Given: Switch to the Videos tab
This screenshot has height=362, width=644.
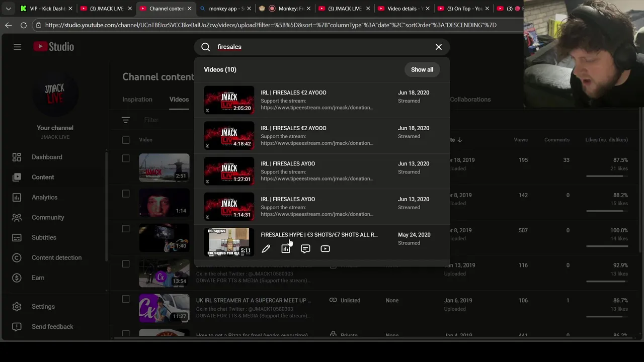Looking at the screenshot, I should pos(179,99).
